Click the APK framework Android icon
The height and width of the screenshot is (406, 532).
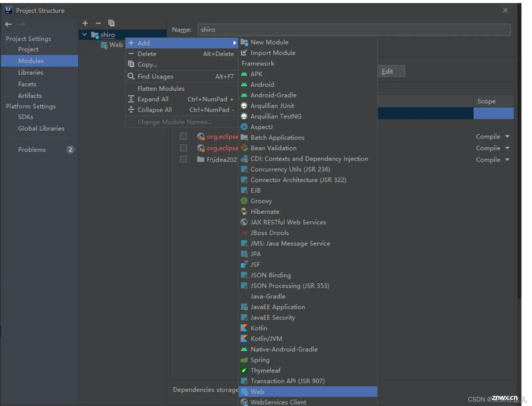244,74
